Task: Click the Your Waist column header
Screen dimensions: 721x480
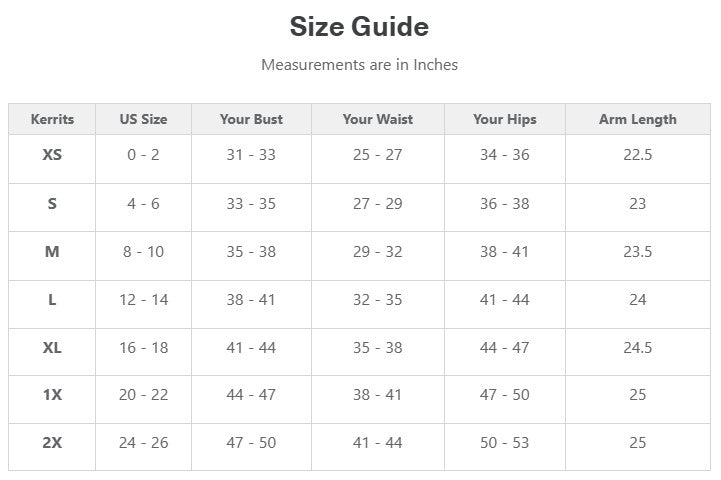Action: click(x=377, y=119)
